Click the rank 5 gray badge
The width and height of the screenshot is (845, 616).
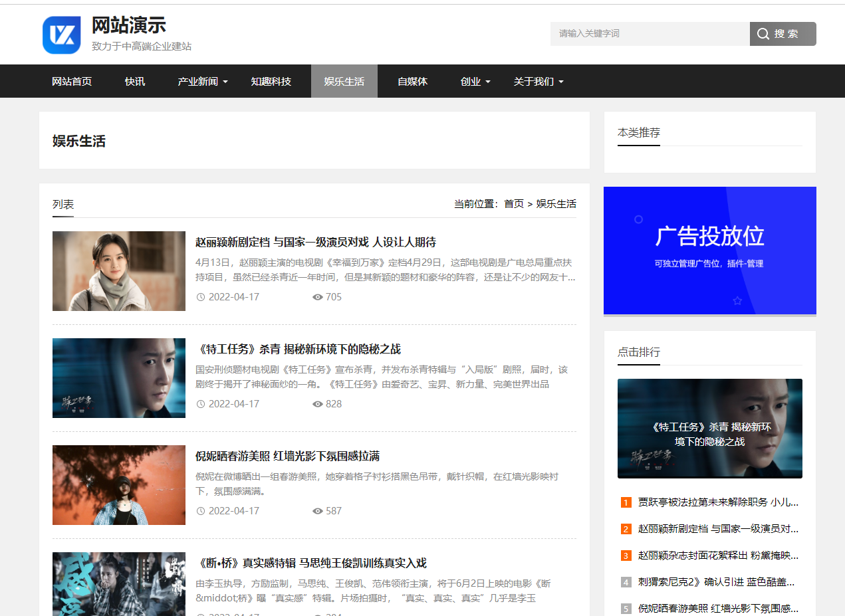[626, 609]
